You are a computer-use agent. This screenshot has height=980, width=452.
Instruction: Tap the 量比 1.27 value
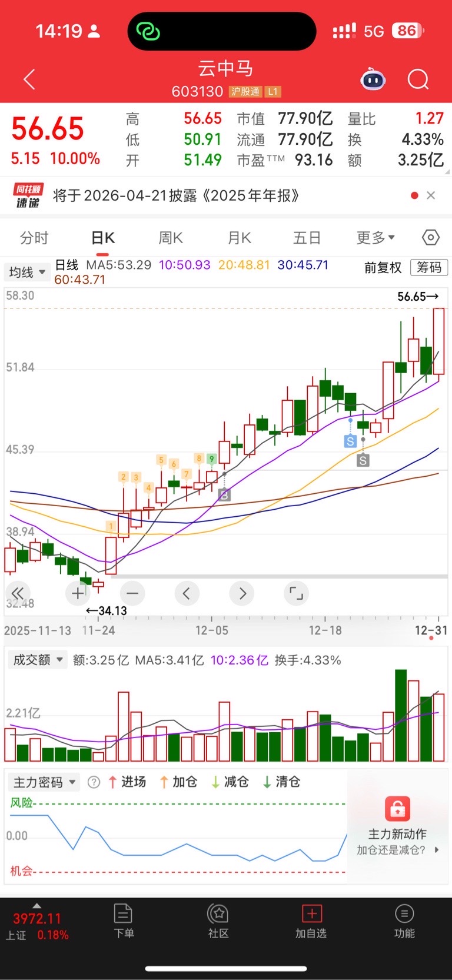tap(430, 118)
